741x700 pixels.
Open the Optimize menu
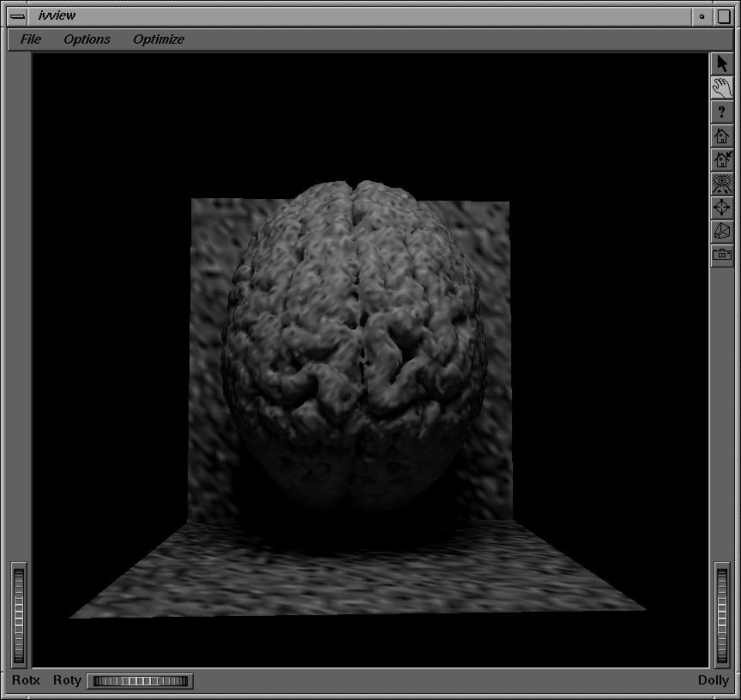tap(159, 39)
